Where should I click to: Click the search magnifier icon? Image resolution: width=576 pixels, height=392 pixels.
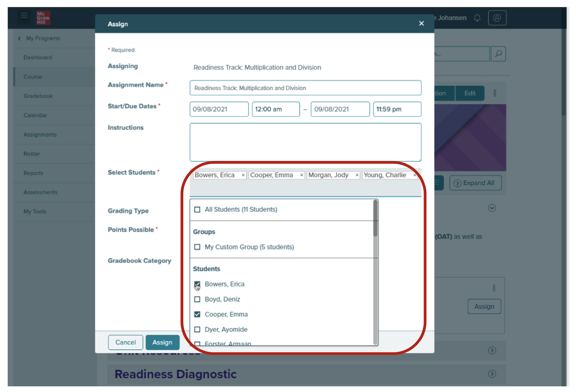tap(498, 54)
